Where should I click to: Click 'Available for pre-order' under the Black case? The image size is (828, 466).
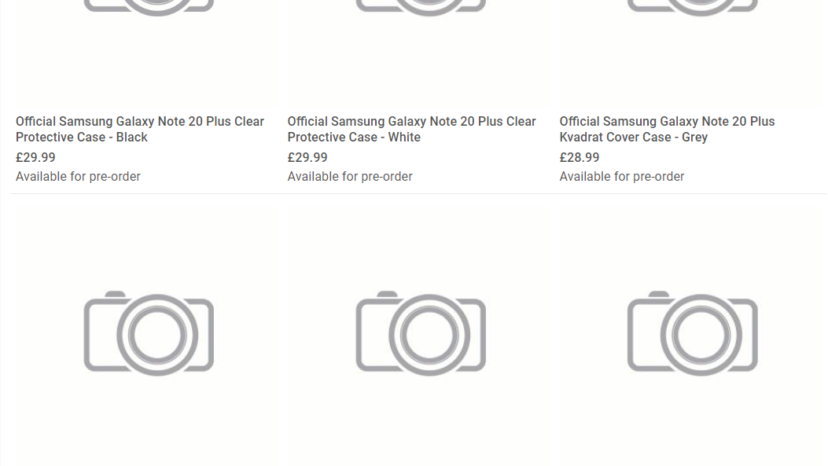click(78, 177)
